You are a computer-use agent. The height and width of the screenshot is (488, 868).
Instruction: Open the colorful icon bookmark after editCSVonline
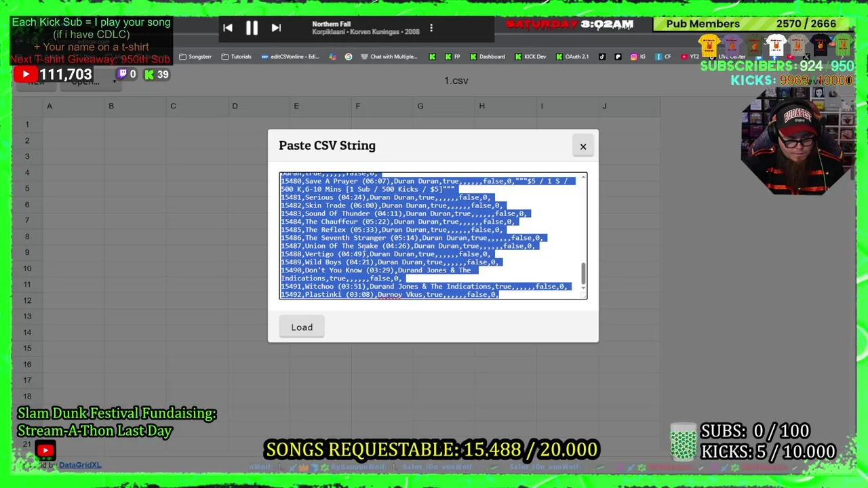click(332, 57)
